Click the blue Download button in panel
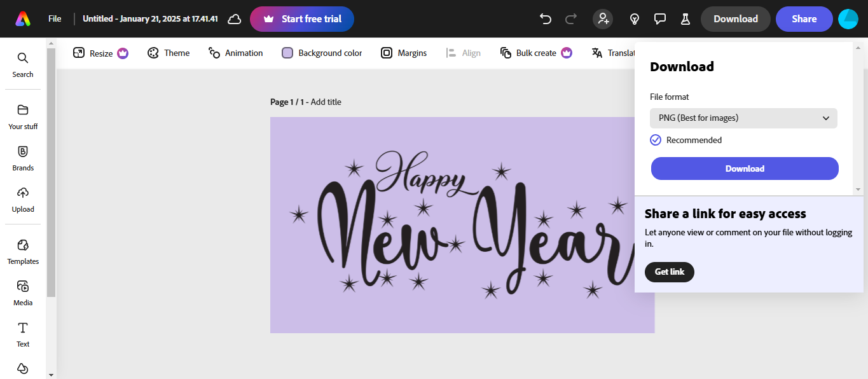This screenshot has width=868, height=379. (x=745, y=169)
